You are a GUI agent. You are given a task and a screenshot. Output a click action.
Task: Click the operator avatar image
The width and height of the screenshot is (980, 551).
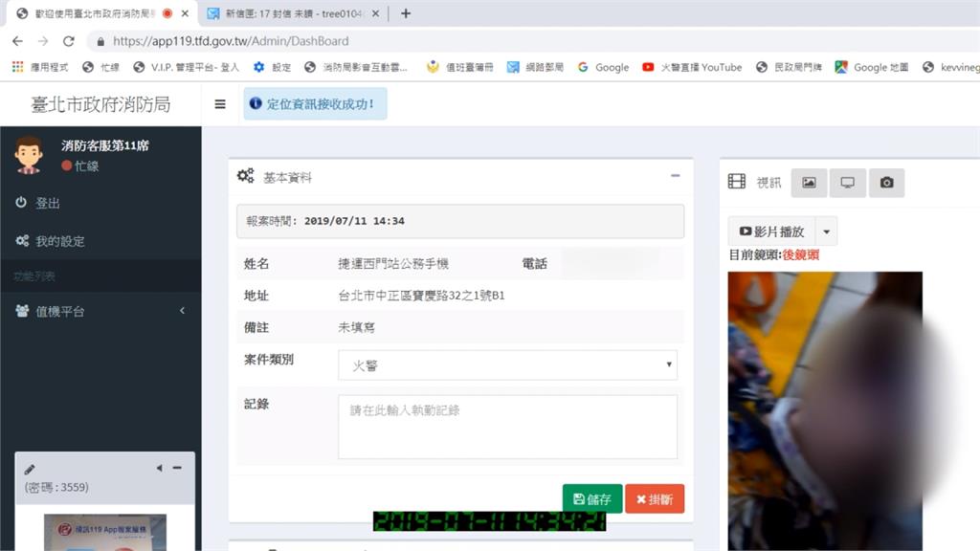point(29,155)
